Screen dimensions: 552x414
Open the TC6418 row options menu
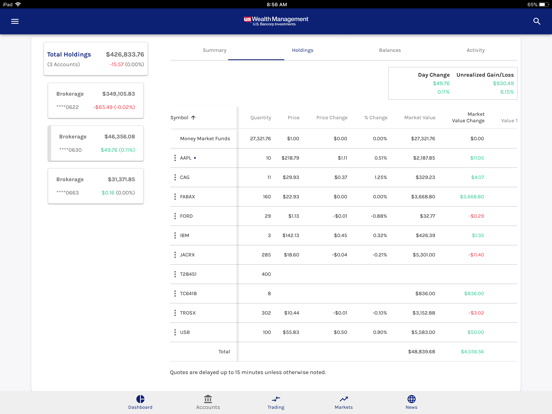[175, 293]
